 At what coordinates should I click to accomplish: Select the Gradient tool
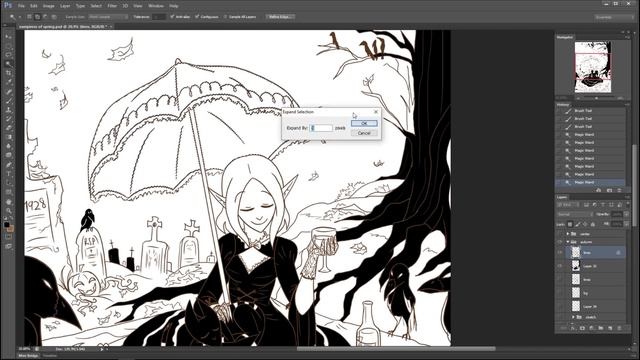[8, 137]
